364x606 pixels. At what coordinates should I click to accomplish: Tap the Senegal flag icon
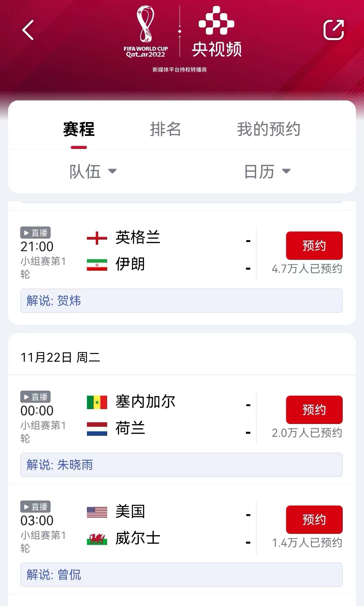[x=97, y=402]
